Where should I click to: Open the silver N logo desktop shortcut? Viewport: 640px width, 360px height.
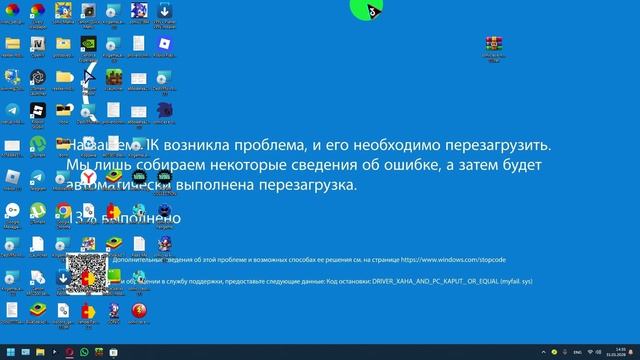click(x=38, y=43)
